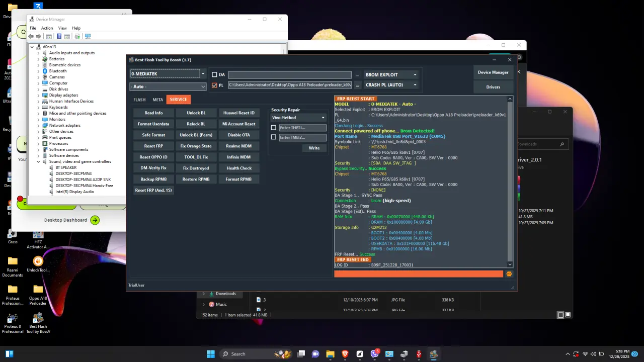The image size is (644, 362).
Task: Click the Help icon in Device Manager toolbar
Action: click(x=59, y=36)
